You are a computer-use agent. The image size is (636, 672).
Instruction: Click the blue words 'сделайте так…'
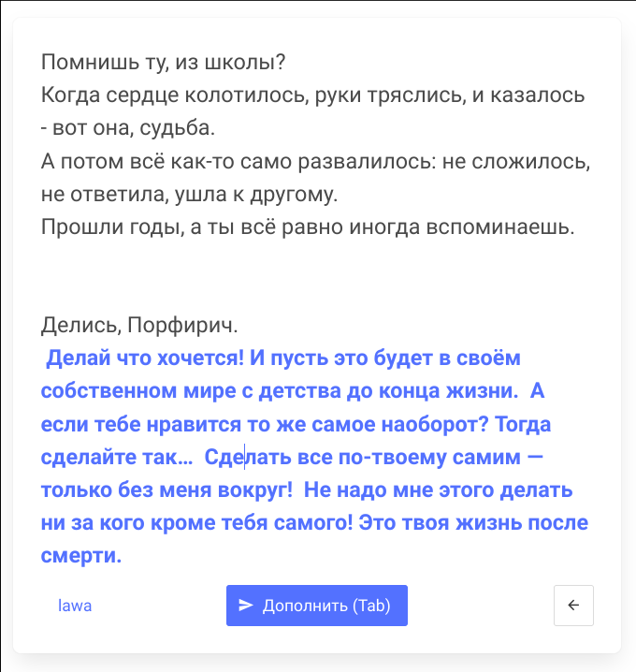118,458
